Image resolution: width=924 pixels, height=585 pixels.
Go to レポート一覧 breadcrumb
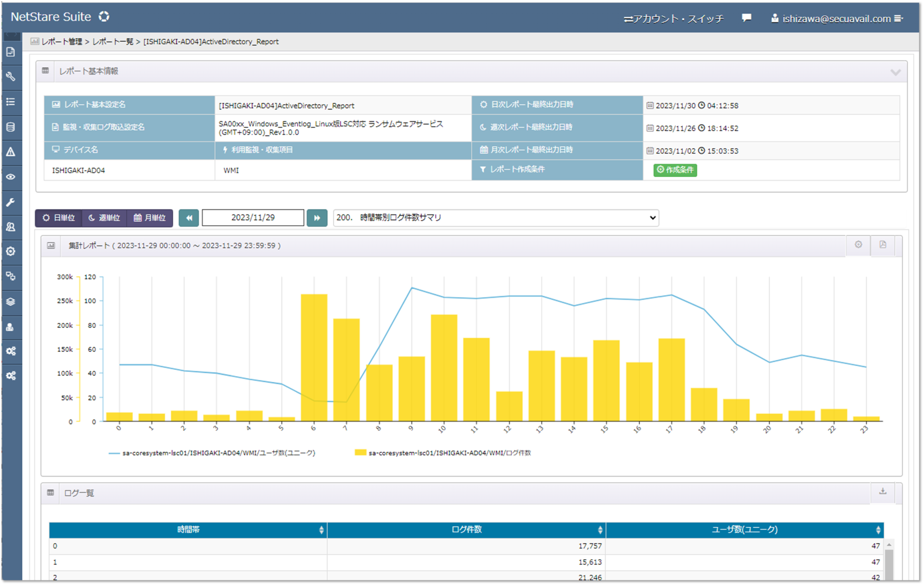point(113,42)
